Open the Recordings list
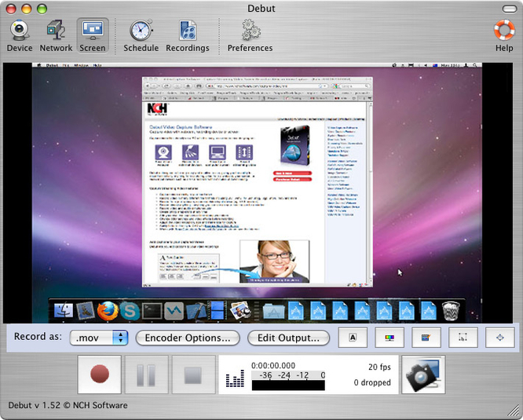The width and height of the screenshot is (523, 420). coord(188,35)
